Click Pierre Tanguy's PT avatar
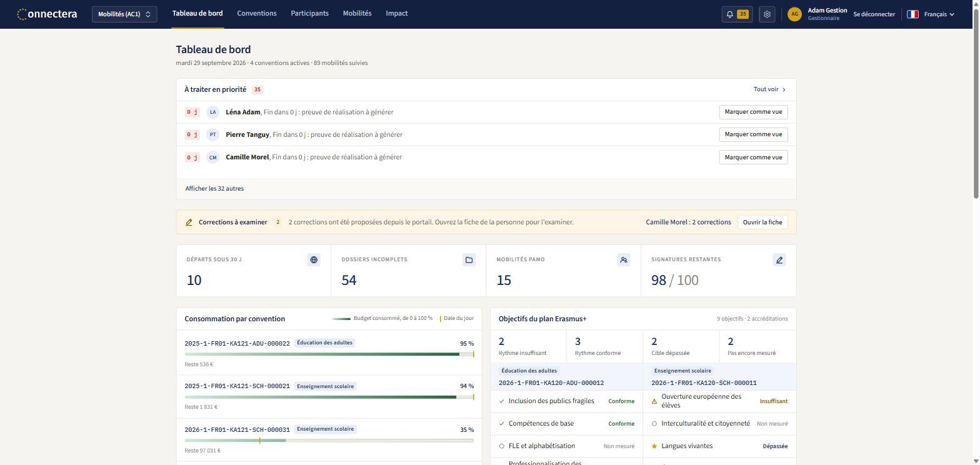 [x=212, y=134]
